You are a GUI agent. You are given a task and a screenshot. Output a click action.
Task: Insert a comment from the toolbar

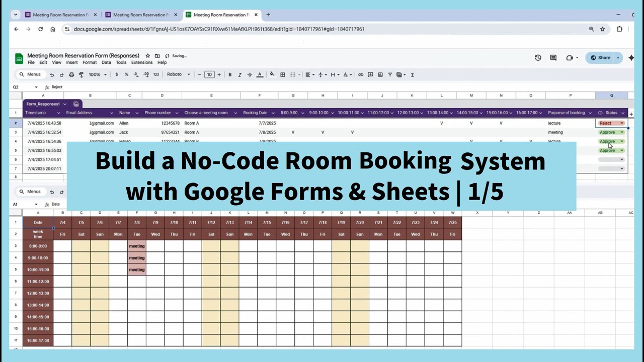[370, 74]
